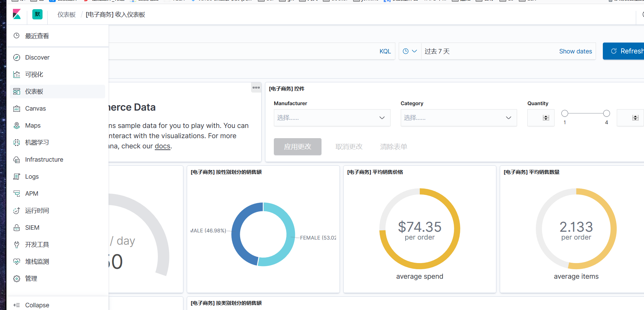
Task: Click the 过去 7 天 time range
Action: point(437,51)
